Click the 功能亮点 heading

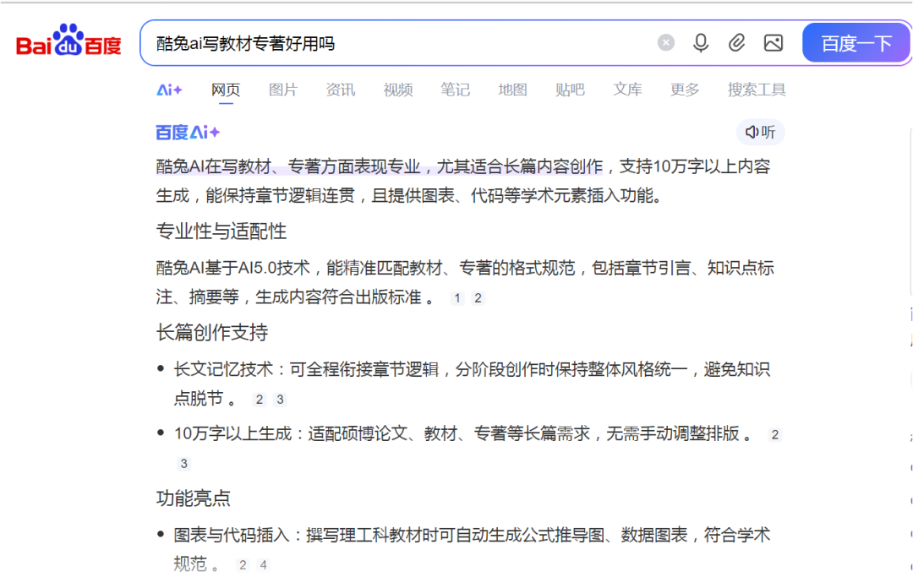[x=194, y=498]
